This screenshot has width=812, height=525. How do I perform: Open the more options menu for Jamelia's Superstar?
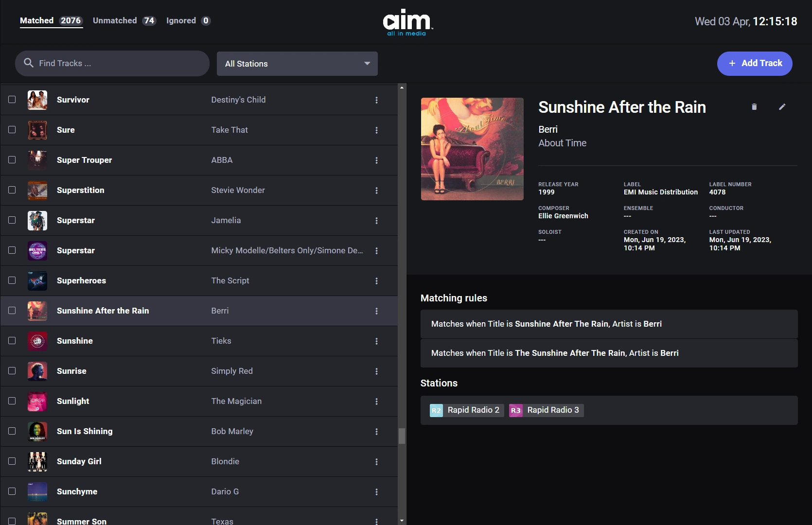click(x=376, y=221)
